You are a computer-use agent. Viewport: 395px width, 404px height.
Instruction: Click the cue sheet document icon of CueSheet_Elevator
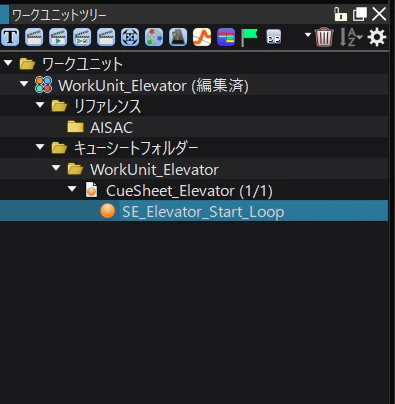pyautogui.click(x=91, y=189)
